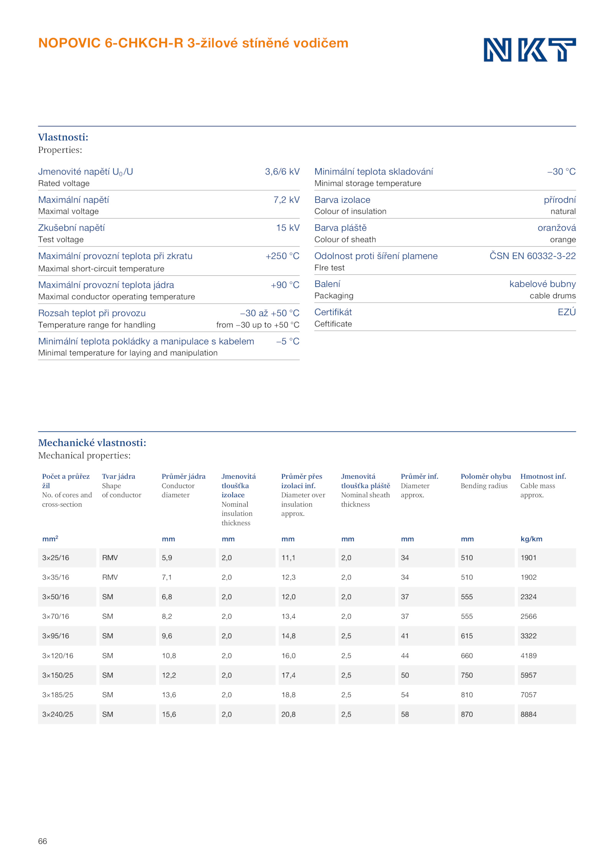The width and height of the screenshot is (614, 868).
Task: Click cable mass '7057'
Action: point(528,695)
